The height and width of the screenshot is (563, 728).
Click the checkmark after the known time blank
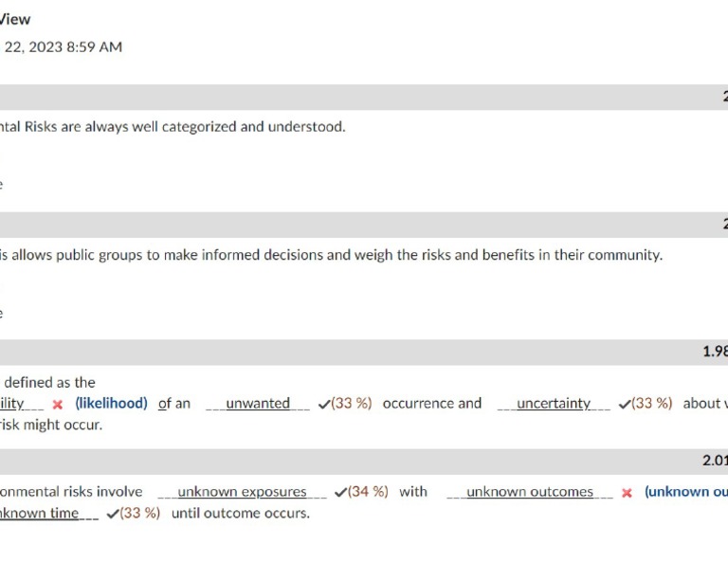click(x=113, y=514)
